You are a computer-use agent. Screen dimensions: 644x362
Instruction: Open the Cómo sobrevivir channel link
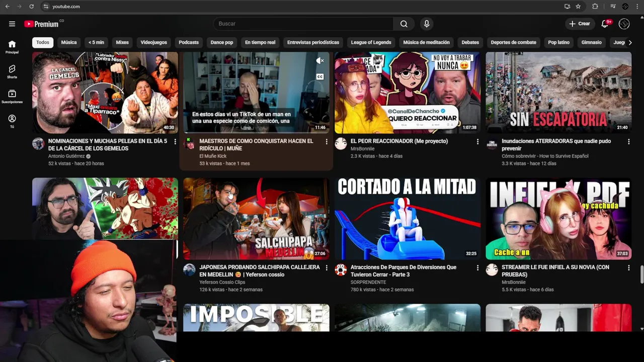tap(545, 156)
